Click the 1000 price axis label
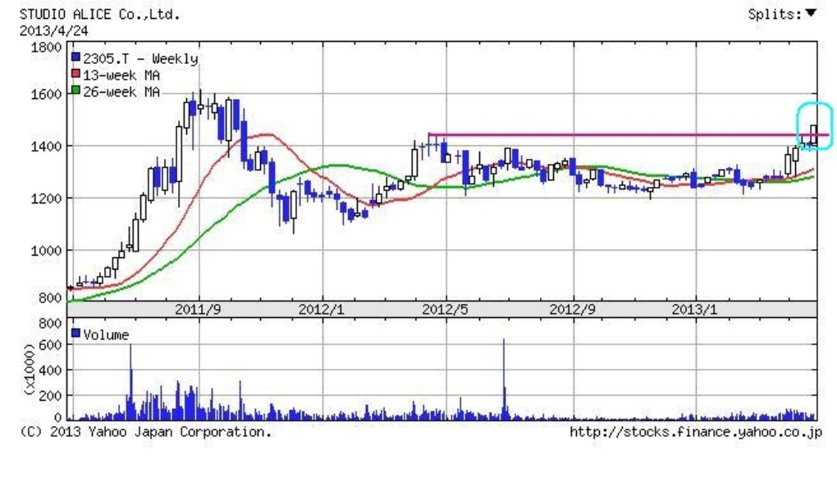 point(46,251)
